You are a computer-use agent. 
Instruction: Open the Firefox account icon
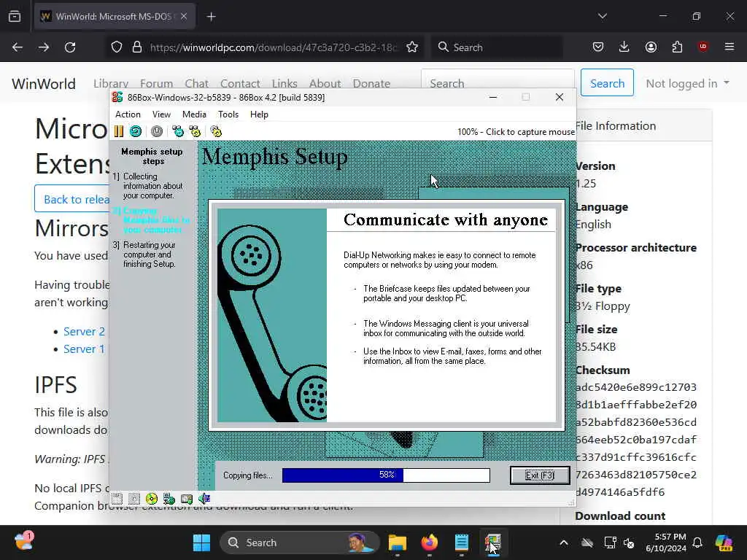pyautogui.click(x=651, y=47)
